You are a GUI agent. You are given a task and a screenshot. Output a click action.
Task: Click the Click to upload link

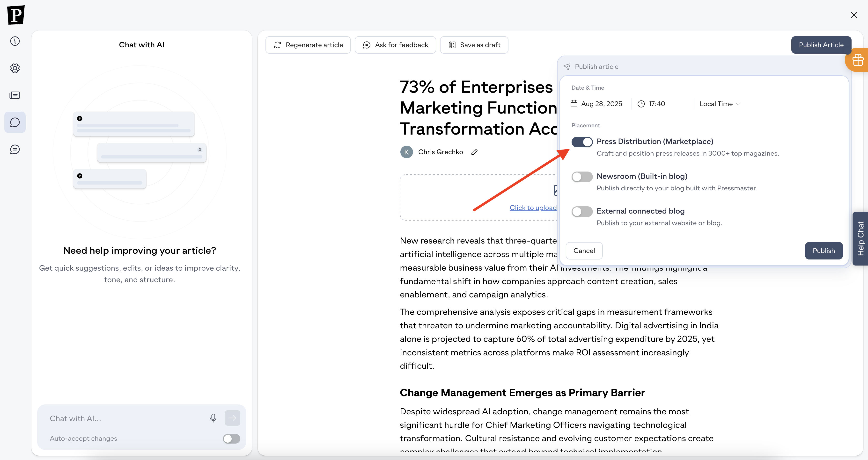533,208
